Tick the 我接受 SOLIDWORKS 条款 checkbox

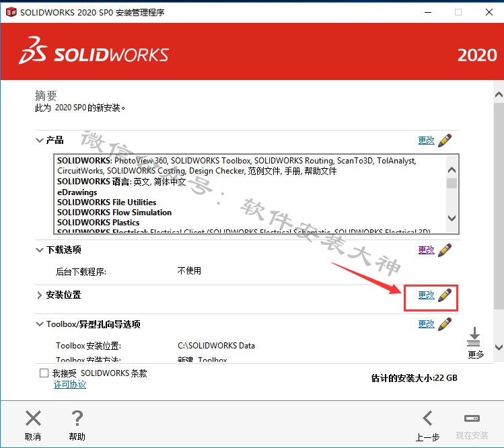[44, 373]
